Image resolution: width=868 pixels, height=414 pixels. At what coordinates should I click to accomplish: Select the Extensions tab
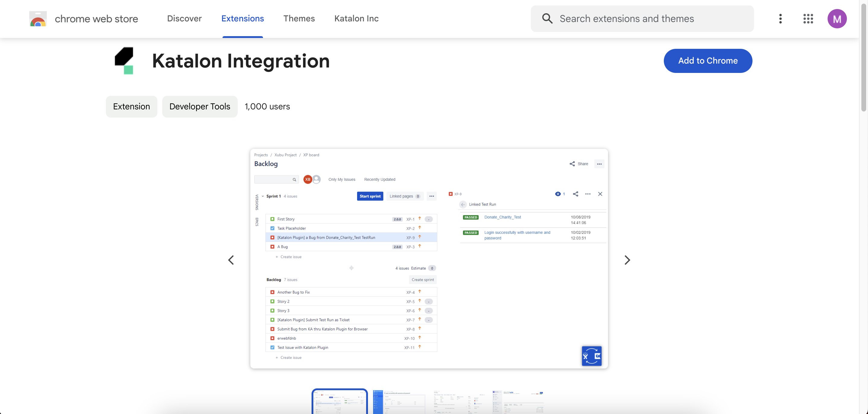pos(242,18)
